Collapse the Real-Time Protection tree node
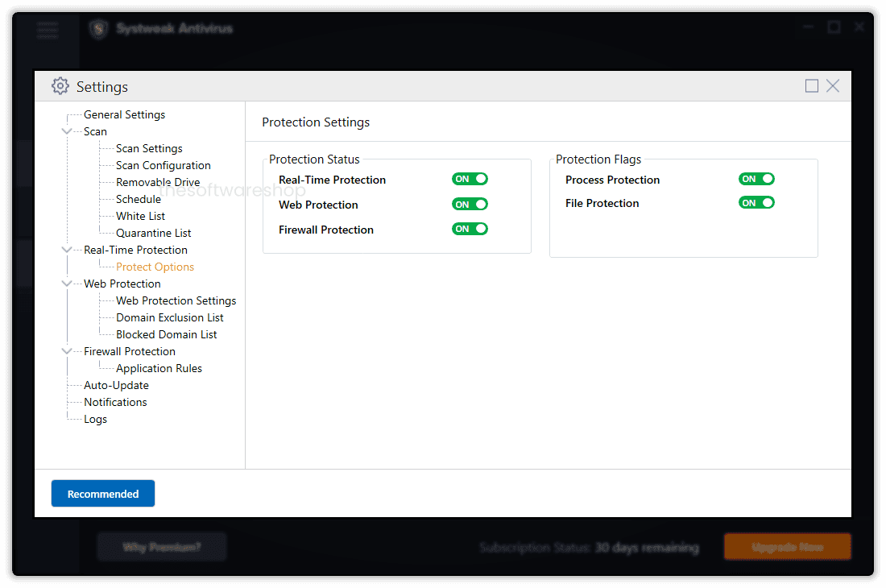Viewport: 886px width, 588px height. [x=67, y=250]
